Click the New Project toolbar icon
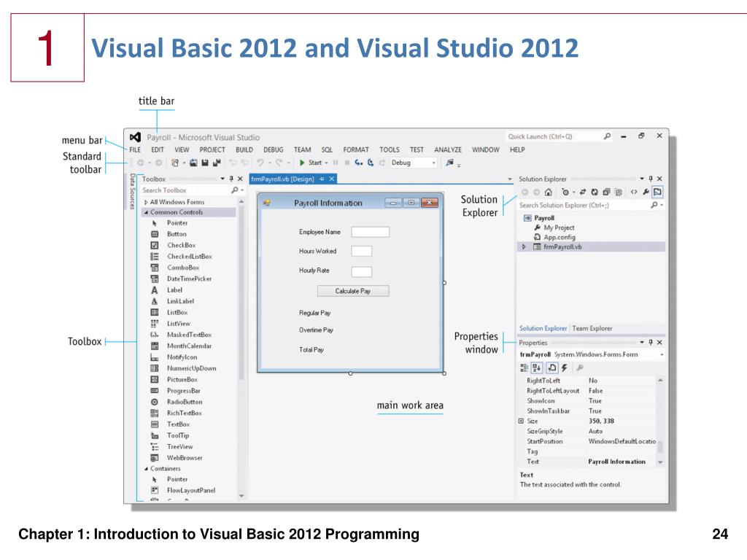This screenshot has height=560, width=747. [175, 163]
